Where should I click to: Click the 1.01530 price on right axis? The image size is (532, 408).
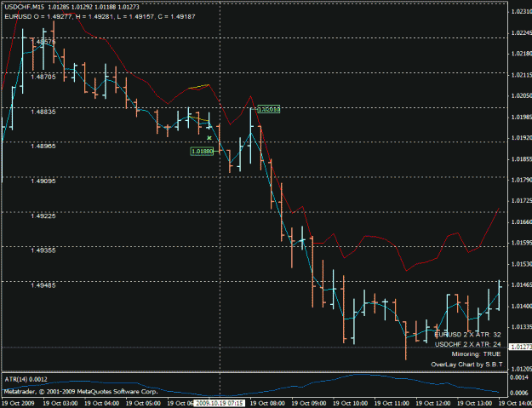(x=522, y=264)
